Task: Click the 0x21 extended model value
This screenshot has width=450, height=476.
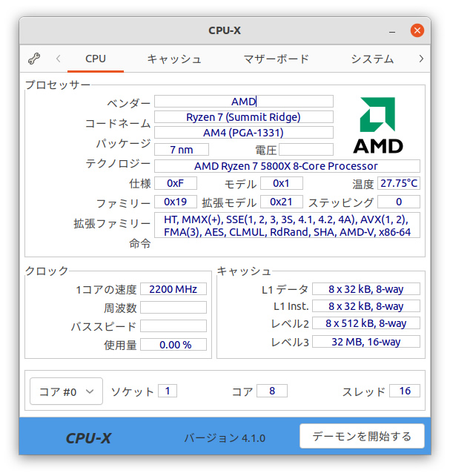Action: point(281,202)
